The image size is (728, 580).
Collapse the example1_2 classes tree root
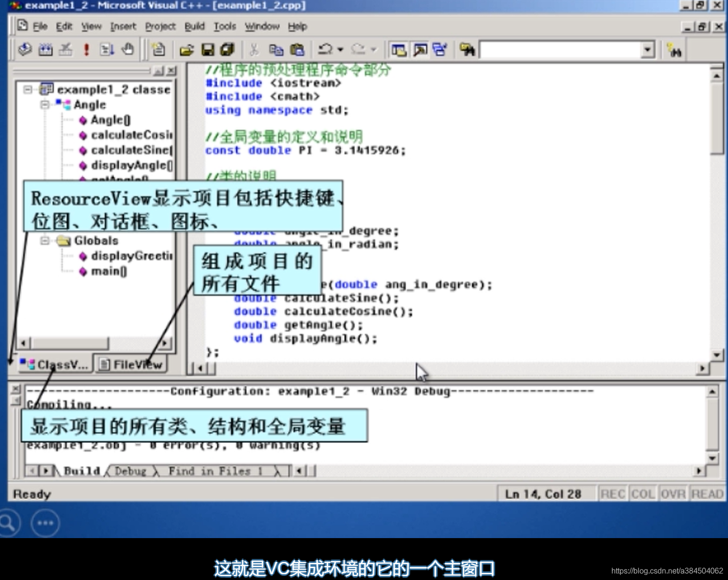pyautogui.click(x=28, y=89)
